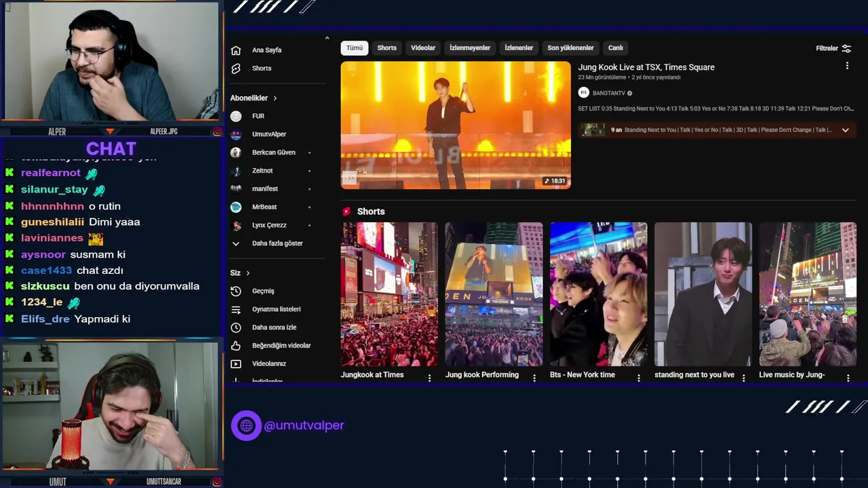The height and width of the screenshot is (488, 868).
Task: Open Videolarınız play icon
Action: (x=236, y=364)
